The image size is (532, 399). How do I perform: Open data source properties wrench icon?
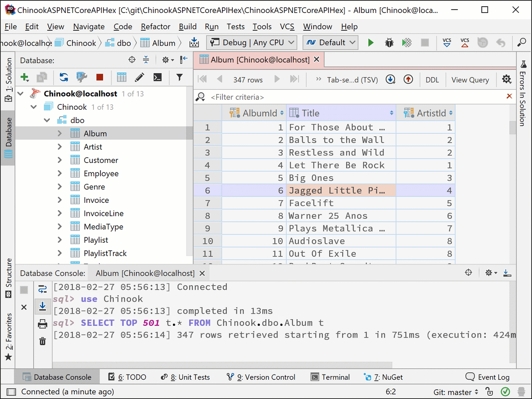coord(81,77)
